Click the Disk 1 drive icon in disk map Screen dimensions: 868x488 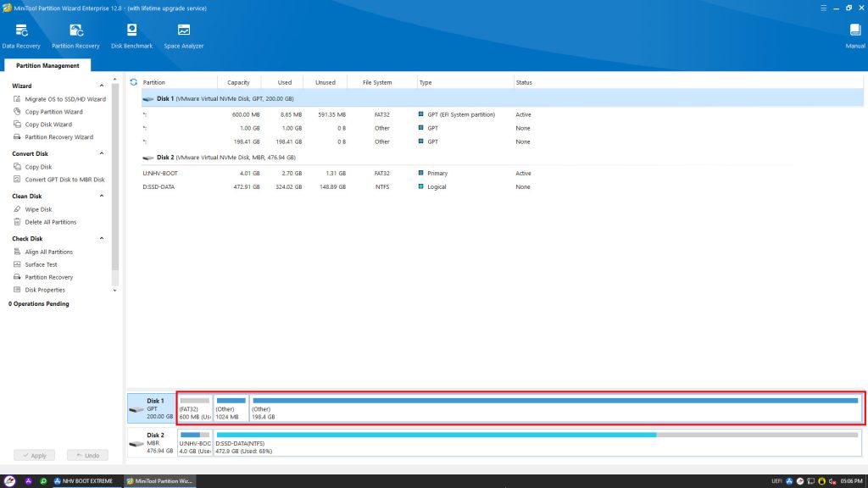click(136, 409)
